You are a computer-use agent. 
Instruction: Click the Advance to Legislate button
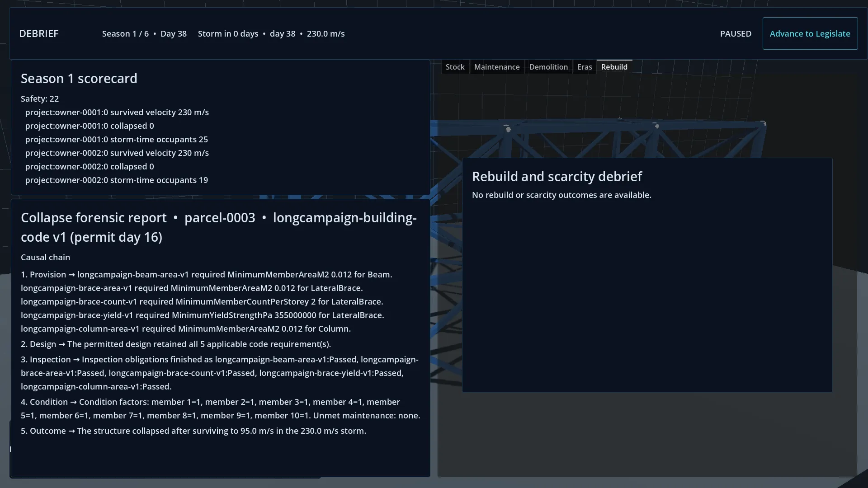tap(810, 33)
